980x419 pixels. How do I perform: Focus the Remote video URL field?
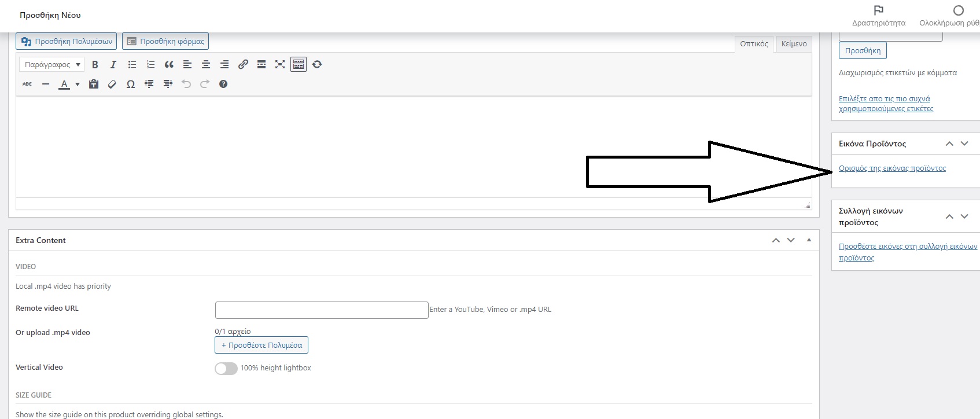coord(322,310)
